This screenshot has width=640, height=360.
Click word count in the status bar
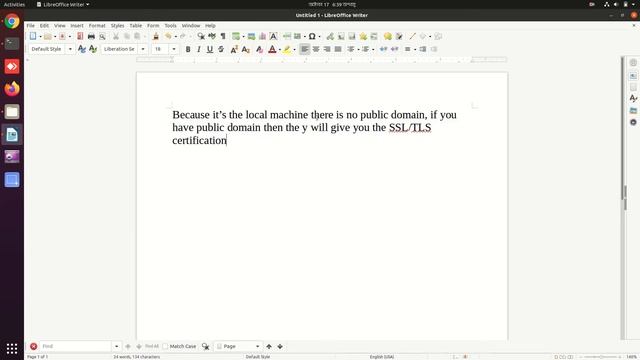[136, 357]
